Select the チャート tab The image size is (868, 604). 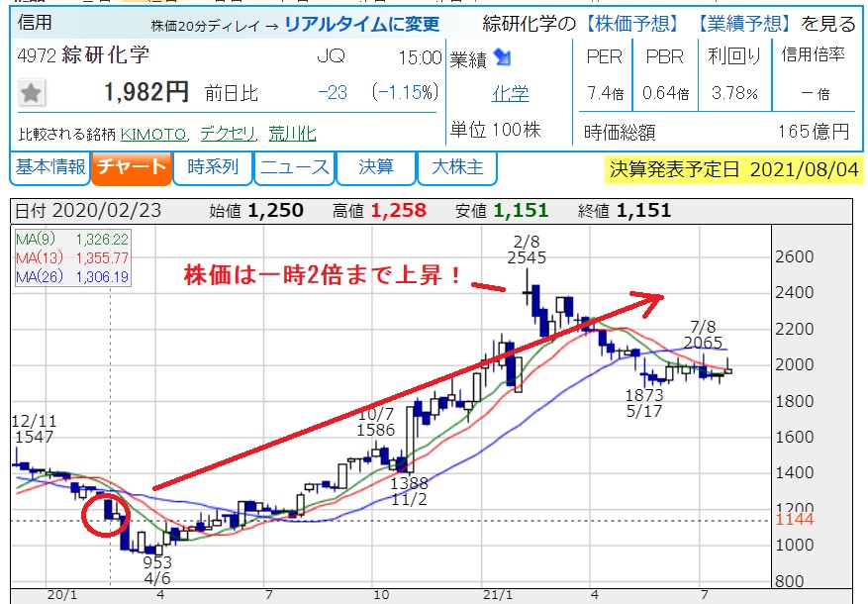click(132, 167)
